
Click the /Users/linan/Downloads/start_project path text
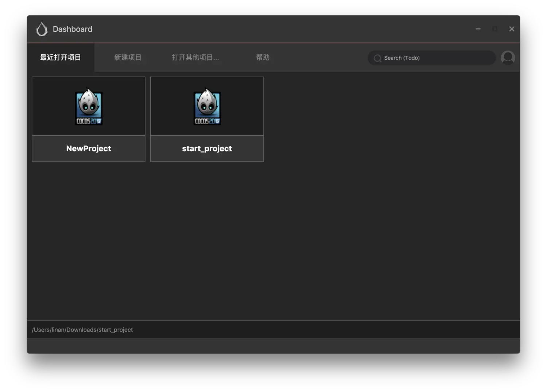tap(82, 330)
